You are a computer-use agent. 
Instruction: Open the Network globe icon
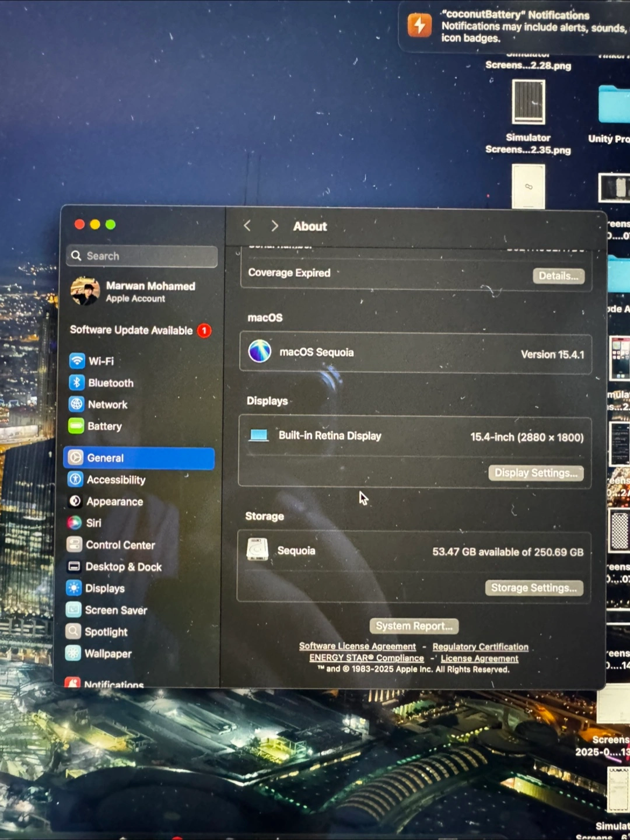pyautogui.click(x=76, y=404)
